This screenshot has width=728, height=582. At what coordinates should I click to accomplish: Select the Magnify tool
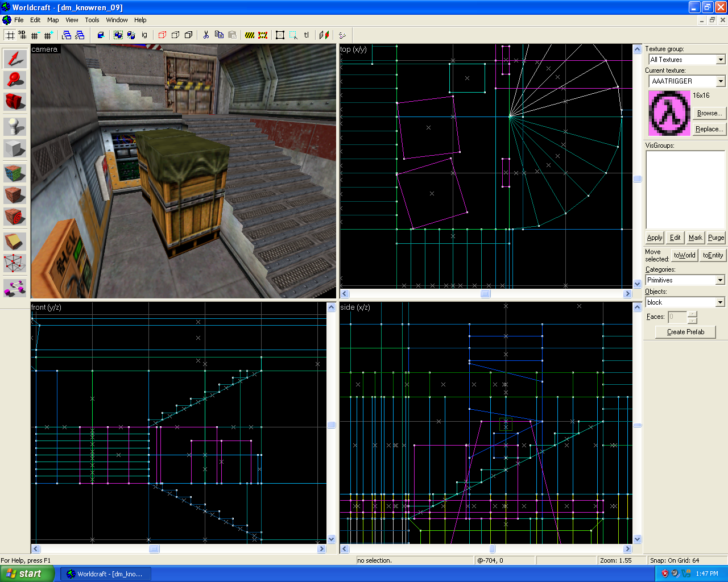15,80
